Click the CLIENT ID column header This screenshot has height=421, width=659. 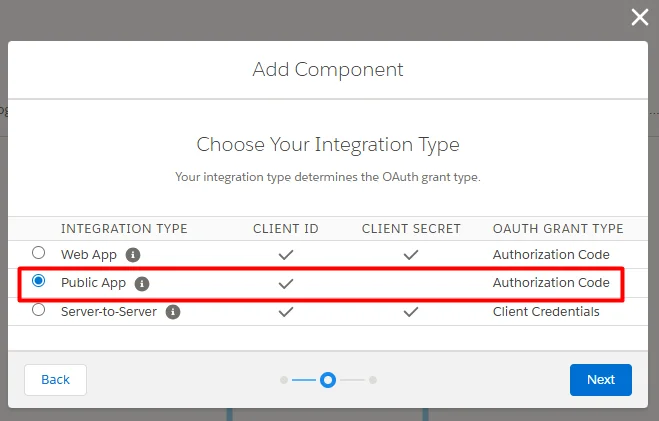click(286, 229)
